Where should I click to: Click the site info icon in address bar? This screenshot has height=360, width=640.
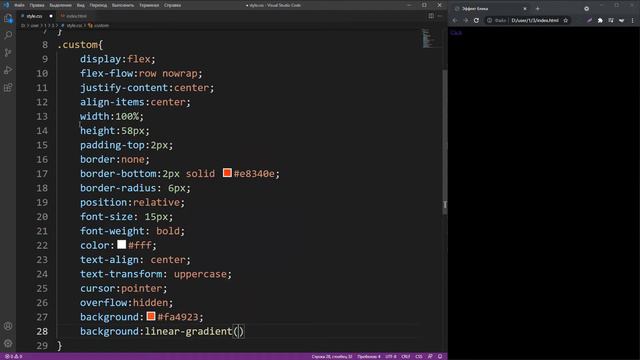(x=489, y=20)
